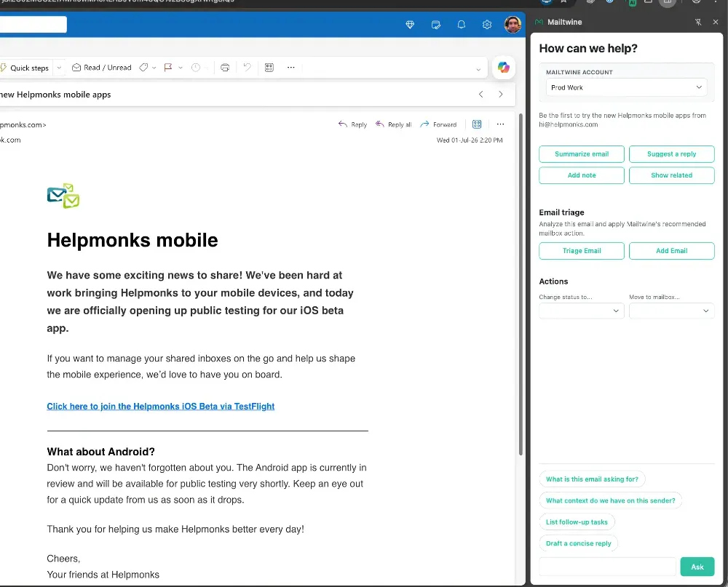Open the My Day notes icon in header

pos(435,25)
